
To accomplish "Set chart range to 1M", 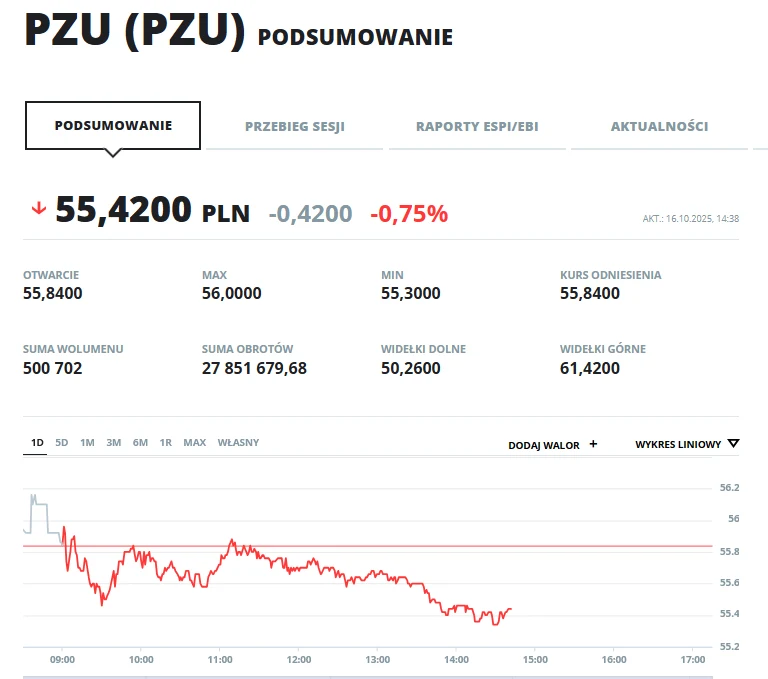I will tap(87, 442).
